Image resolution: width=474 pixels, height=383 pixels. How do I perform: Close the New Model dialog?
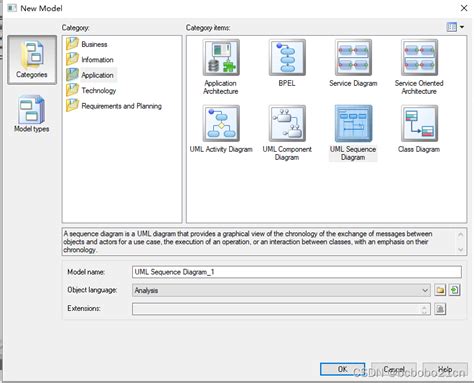(x=464, y=8)
